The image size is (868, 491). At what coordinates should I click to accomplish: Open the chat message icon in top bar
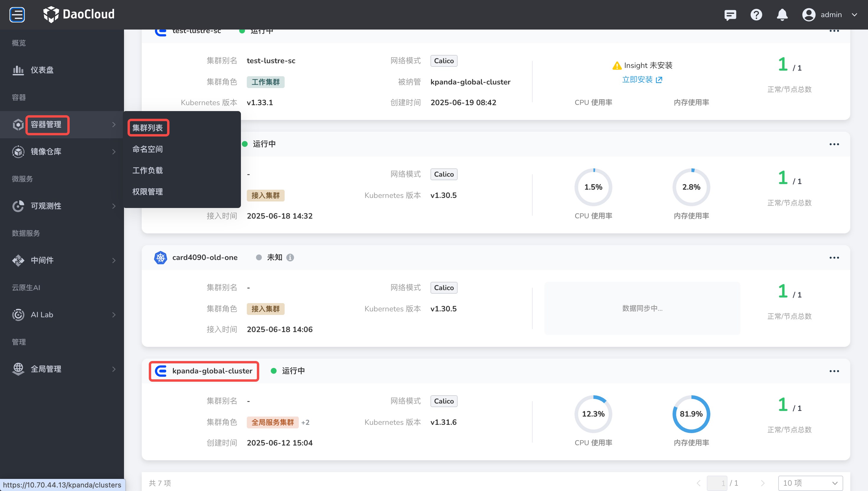point(730,14)
